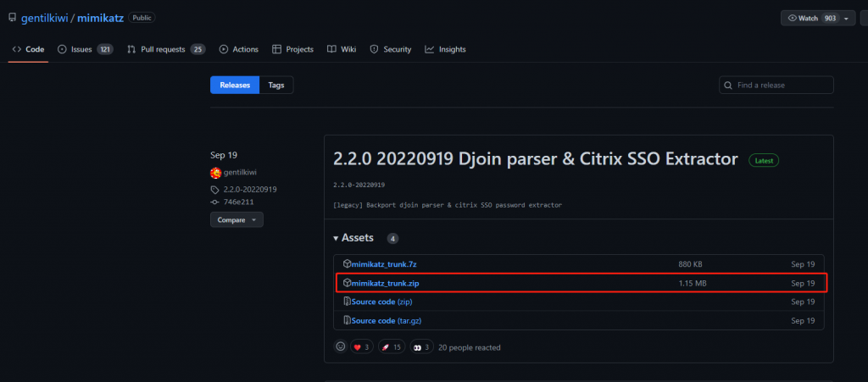Image resolution: width=868 pixels, height=382 pixels.
Task: Click the Code brackets icon
Action: [17, 49]
